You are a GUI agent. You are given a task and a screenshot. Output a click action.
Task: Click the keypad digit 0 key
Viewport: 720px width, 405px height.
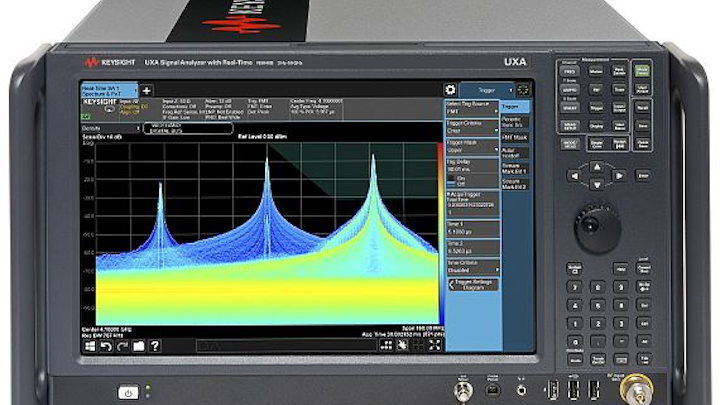574,341
